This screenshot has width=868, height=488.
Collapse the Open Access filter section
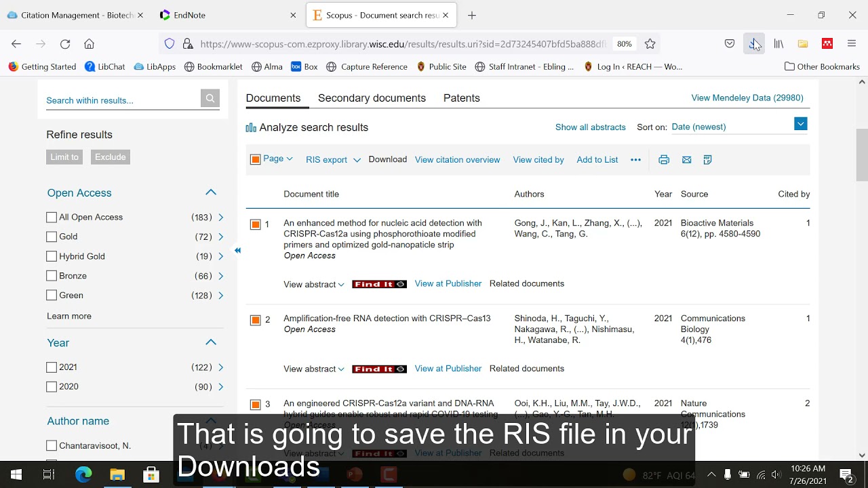211,192
